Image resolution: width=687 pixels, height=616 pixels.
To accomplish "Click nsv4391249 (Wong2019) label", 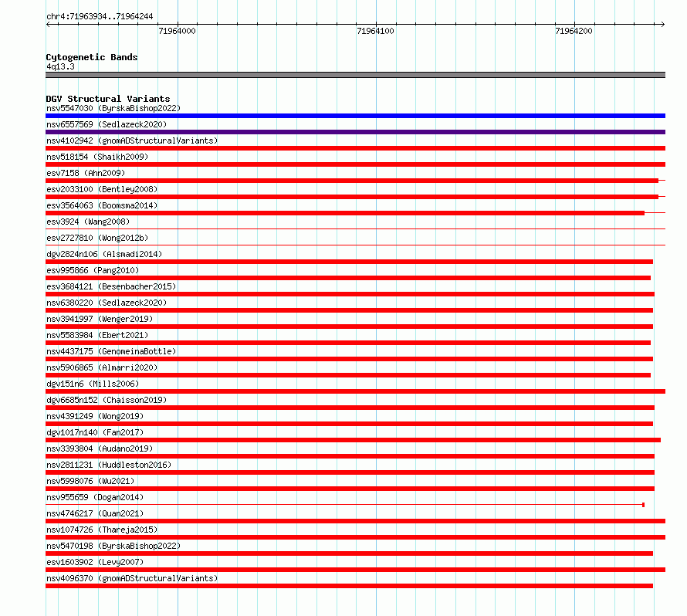I will pos(95,416).
